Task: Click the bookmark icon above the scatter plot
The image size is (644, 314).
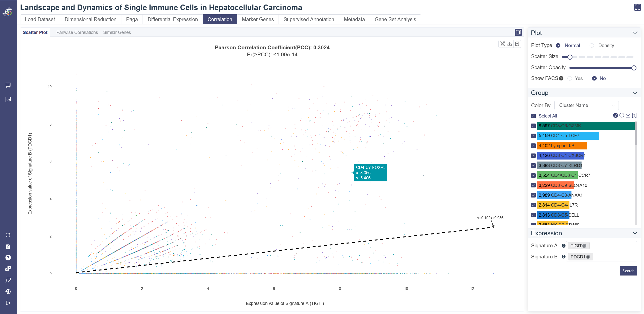Action: (517, 44)
